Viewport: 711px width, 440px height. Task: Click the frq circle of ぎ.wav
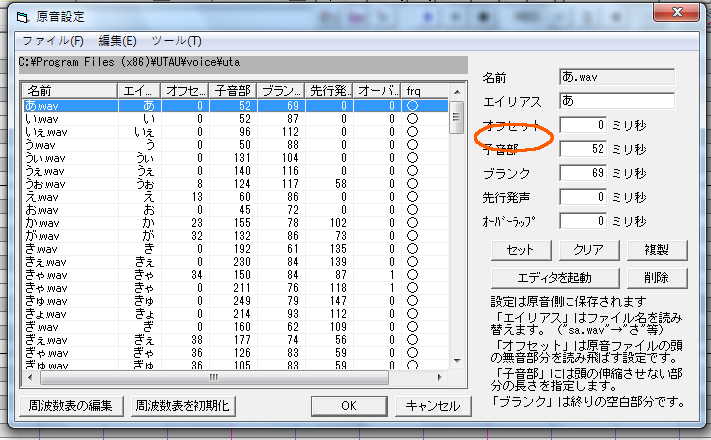click(x=412, y=327)
